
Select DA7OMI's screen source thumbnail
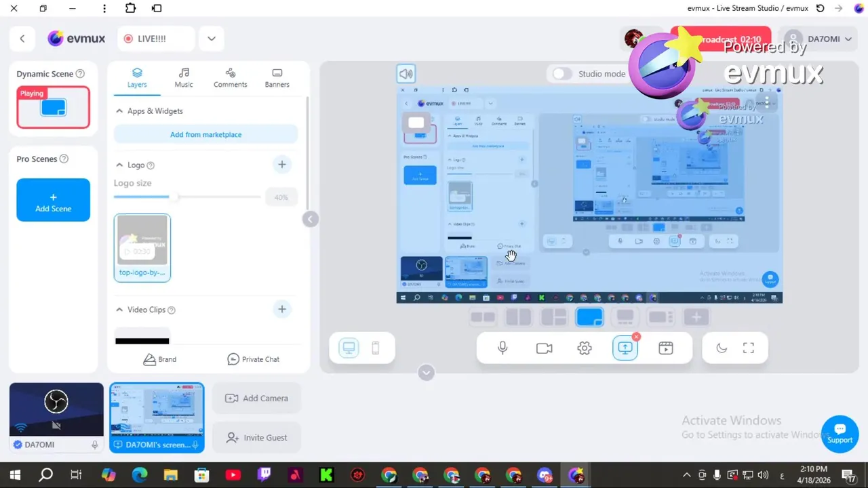pos(157,417)
